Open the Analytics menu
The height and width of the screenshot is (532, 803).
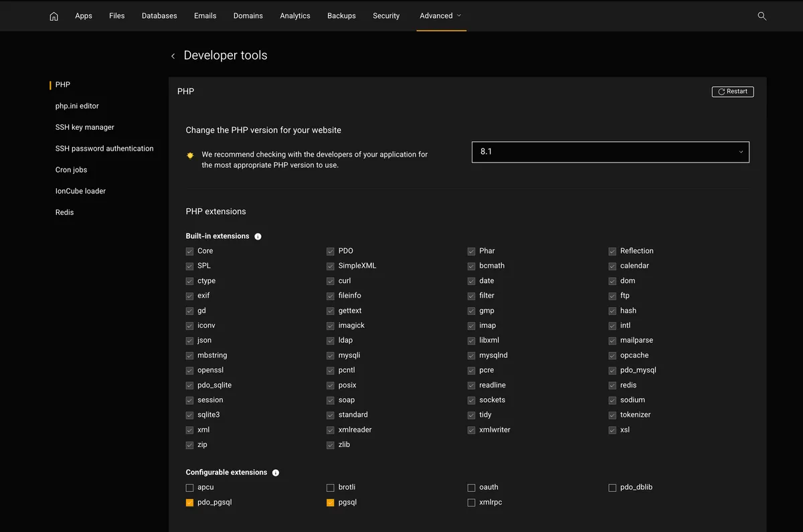click(295, 15)
